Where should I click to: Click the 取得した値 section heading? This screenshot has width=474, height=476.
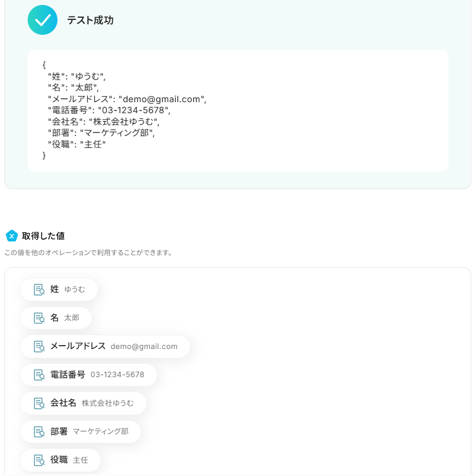tap(43, 236)
